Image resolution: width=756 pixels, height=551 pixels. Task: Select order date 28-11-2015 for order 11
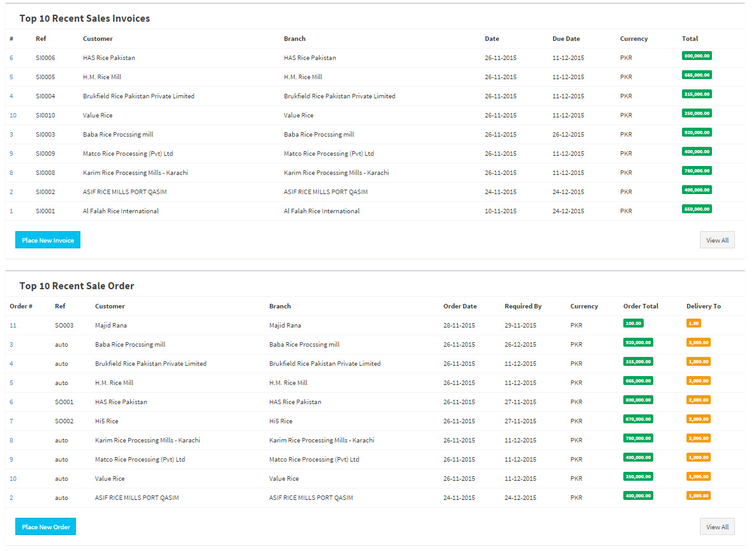[x=459, y=325]
